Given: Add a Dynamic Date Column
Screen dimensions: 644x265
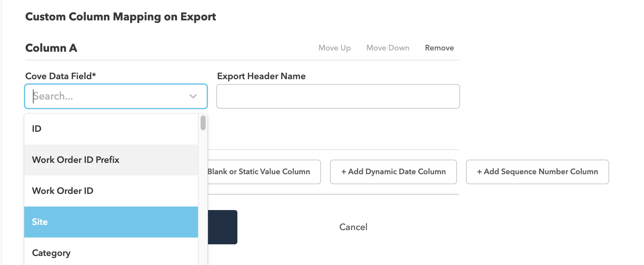Looking at the screenshot, I should pos(393,172).
